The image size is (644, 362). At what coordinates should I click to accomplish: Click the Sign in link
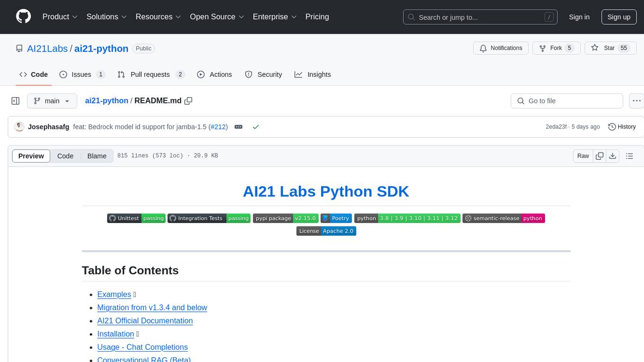point(579,17)
